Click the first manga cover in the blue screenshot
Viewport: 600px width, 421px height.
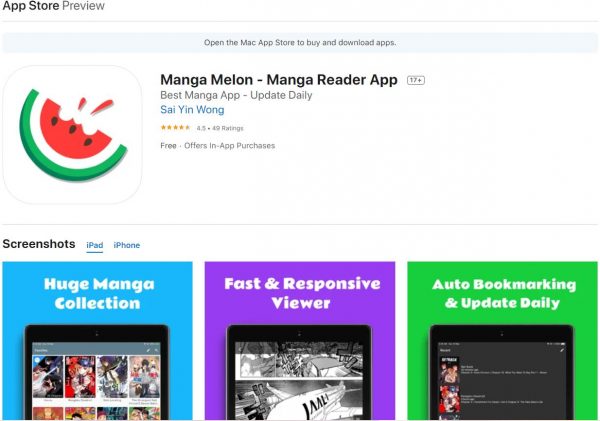[48, 377]
